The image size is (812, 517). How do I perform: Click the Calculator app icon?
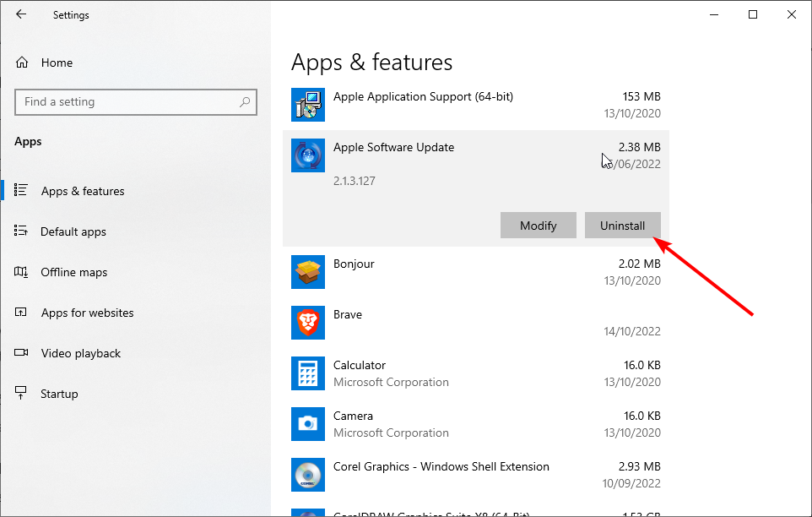(308, 373)
